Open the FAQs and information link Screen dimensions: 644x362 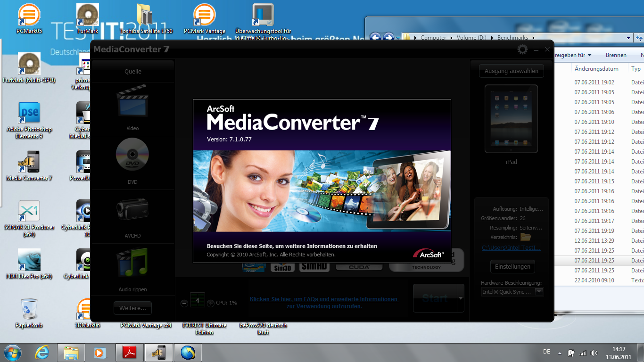[x=324, y=303]
